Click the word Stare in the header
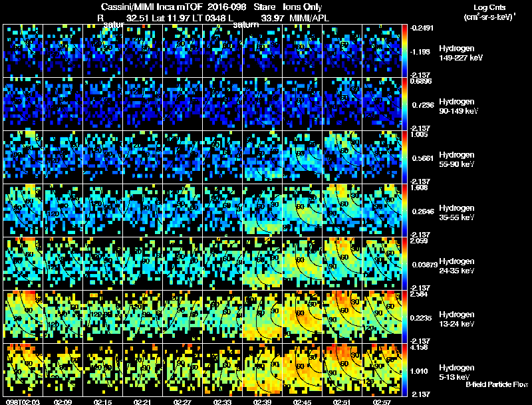 [264, 7]
